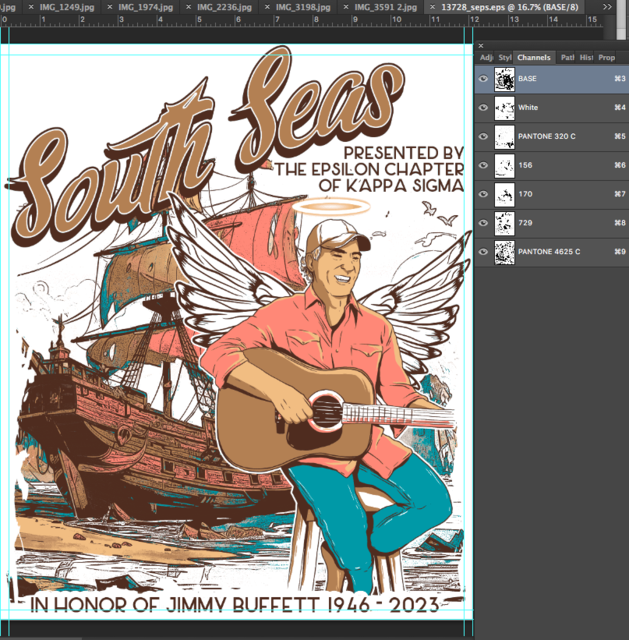Select the 729 channel name
The image size is (629, 640).
tap(525, 223)
